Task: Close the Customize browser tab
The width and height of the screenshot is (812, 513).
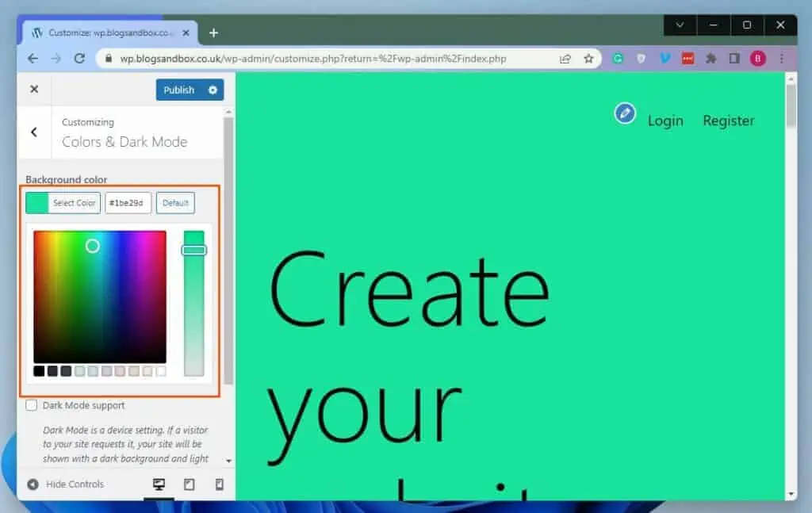Action: [186, 33]
